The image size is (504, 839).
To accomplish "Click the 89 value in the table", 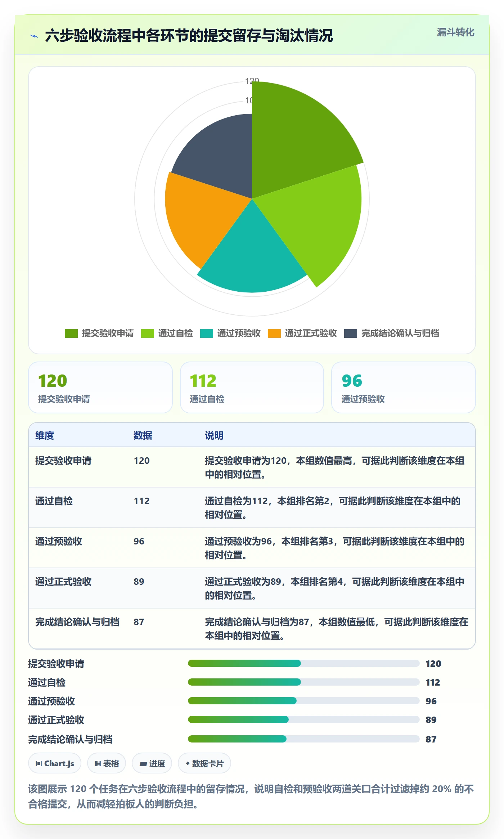I will 139,582.
